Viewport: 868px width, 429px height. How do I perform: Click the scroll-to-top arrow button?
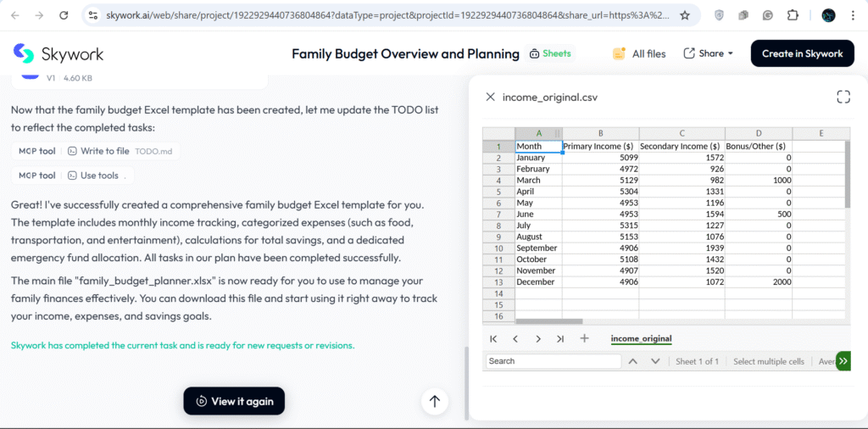click(435, 401)
